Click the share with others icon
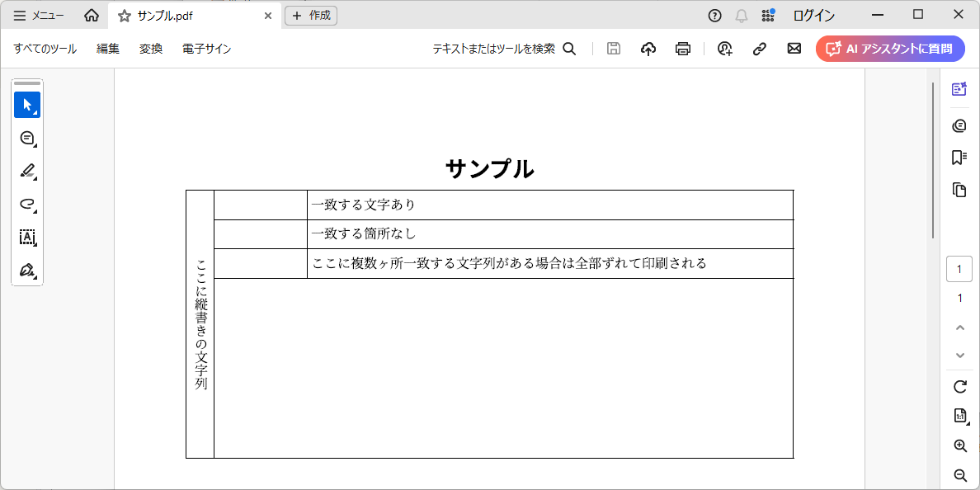Image resolution: width=980 pixels, height=490 pixels. (725, 49)
